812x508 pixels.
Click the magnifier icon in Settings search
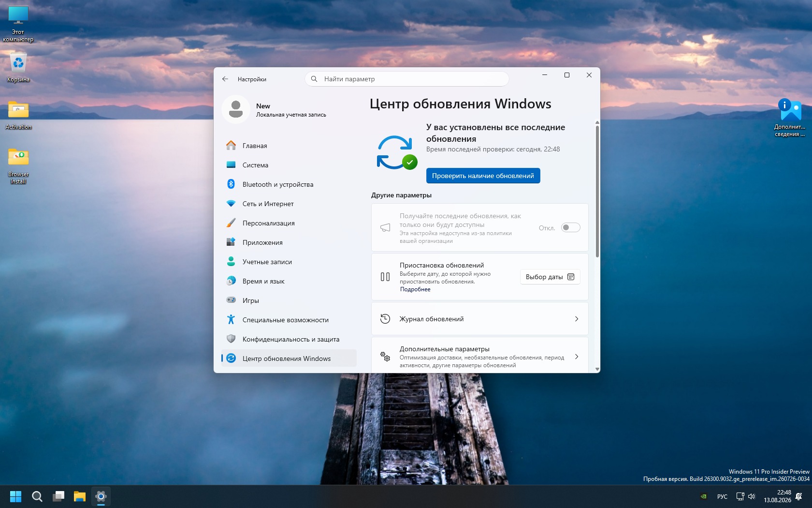pos(314,79)
